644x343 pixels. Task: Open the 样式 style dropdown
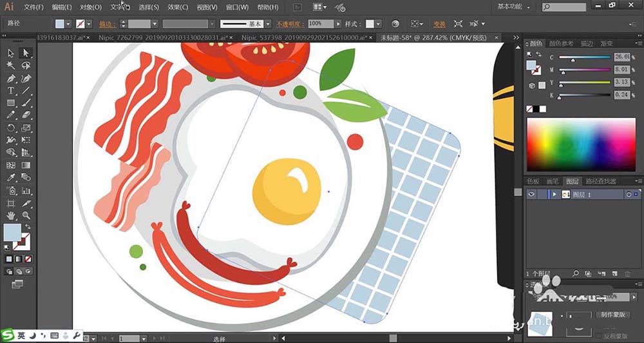click(379, 24)
